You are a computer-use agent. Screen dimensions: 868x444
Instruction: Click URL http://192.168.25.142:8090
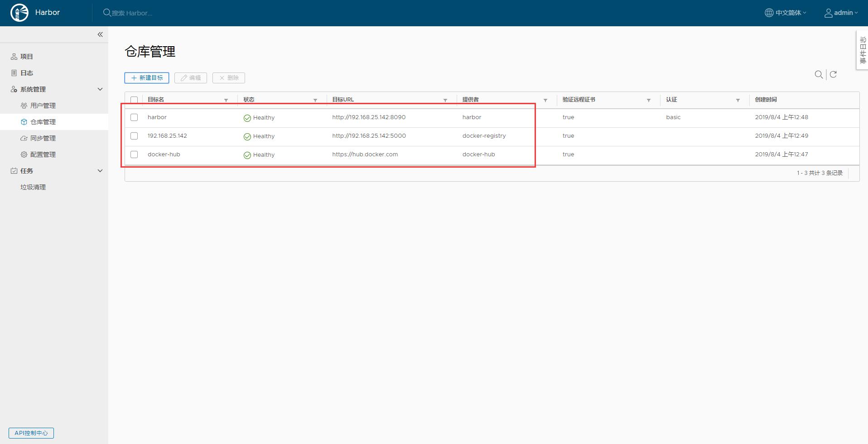(x=369, y=117)
